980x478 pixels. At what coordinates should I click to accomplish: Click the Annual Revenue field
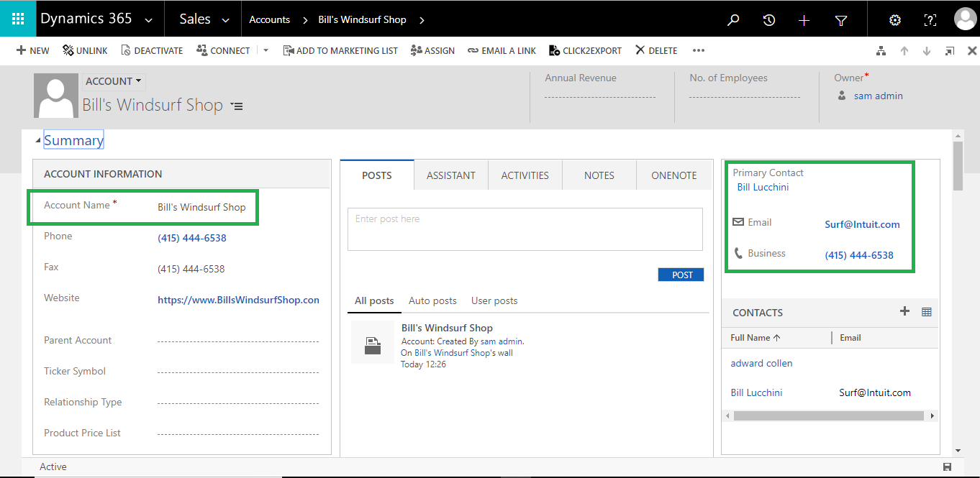pos(600,96)
